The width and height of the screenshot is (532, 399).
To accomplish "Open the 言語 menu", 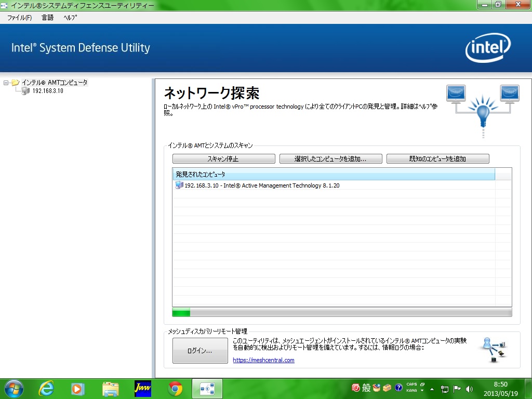I will click(x=47, y=17).
